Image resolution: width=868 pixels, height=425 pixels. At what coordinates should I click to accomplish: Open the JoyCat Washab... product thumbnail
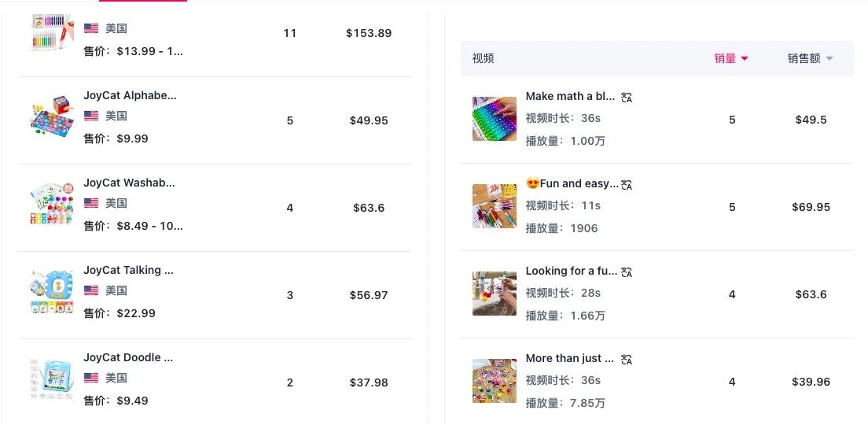(52, 204)
